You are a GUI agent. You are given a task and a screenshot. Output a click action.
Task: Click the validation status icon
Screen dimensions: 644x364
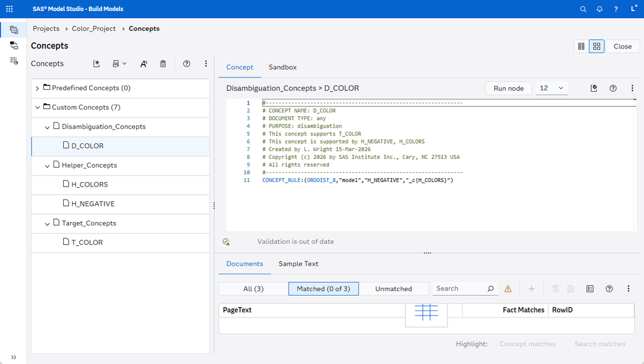(x=226, y=242)
